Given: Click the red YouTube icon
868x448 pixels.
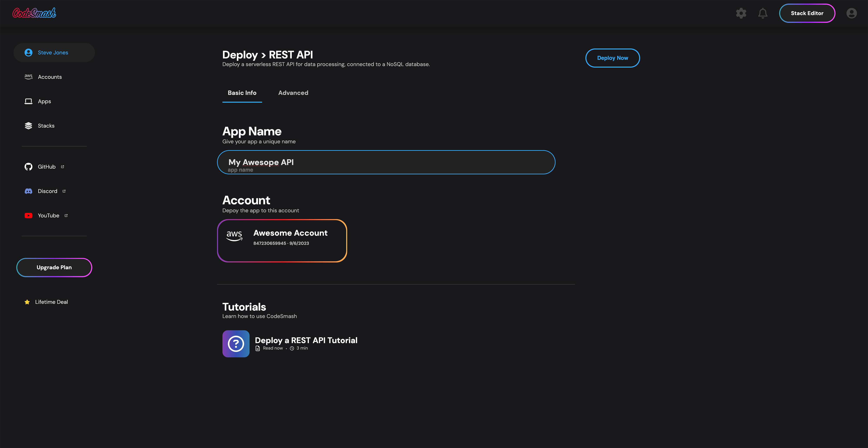Looking at the screenshot, I should [28, 215].
